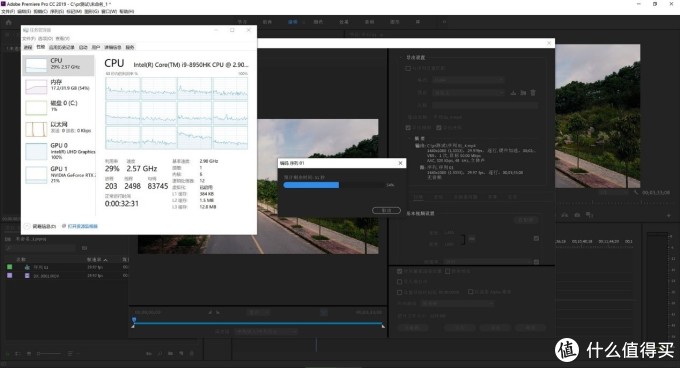This screenshot has width=680, height=368.
Task: Click the 匹配源 button in basic video settings
Action: tap(526, 220)
